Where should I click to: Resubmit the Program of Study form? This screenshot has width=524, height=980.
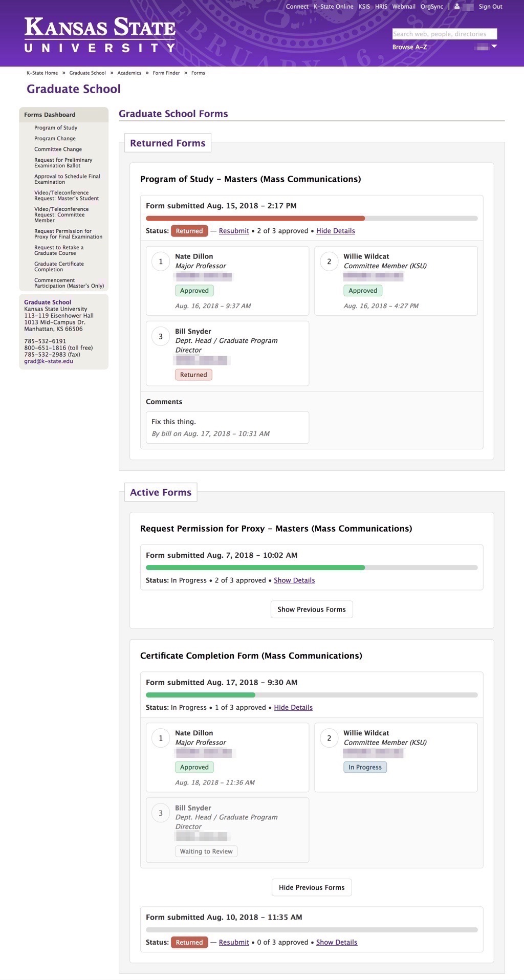(234, 231)
